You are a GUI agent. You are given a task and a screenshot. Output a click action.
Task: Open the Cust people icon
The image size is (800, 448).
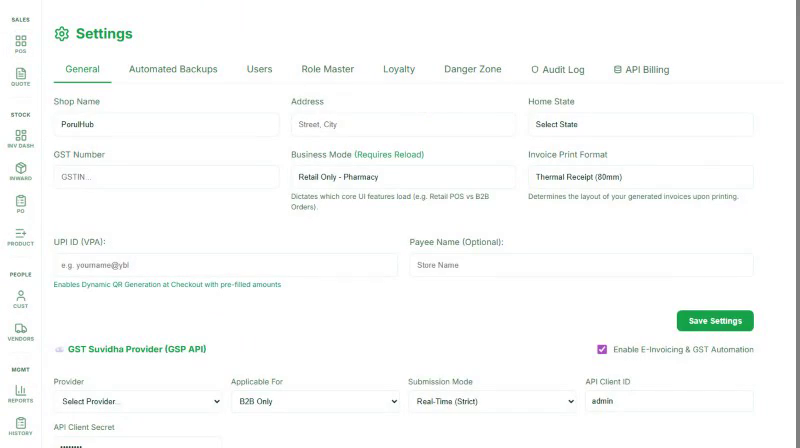20,298
